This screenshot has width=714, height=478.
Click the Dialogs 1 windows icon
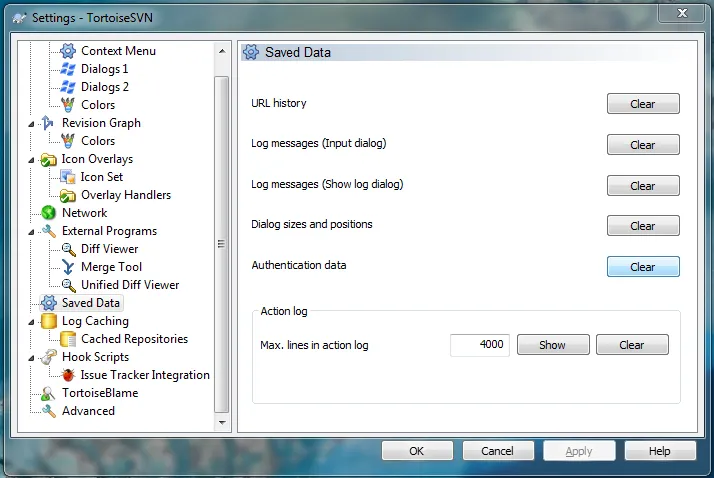(x=68, y=69)
